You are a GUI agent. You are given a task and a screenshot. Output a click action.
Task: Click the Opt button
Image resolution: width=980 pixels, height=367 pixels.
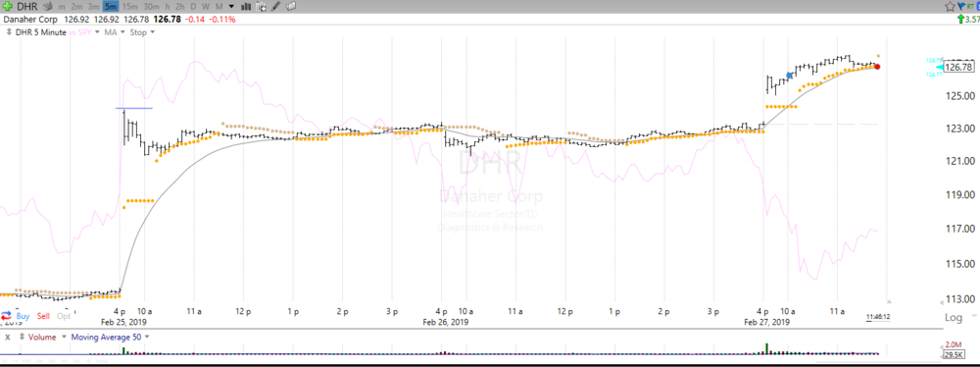(64, 316)
